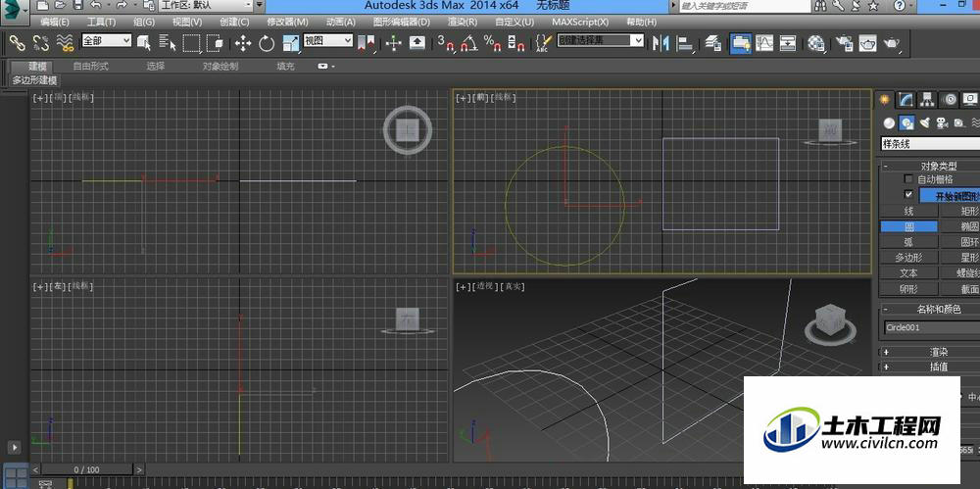Viewport: 980px width, 489px height.
Task: Click the 卵形 egg shape button
Action: (908, 288)
